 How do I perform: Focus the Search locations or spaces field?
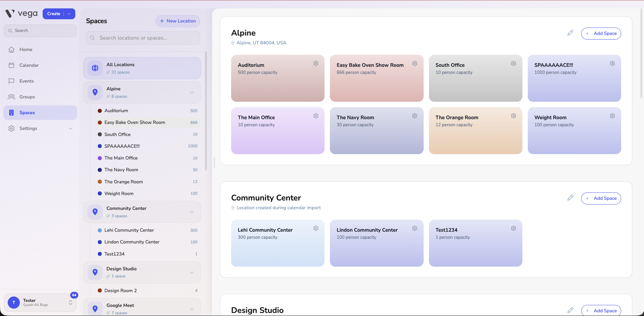coord(143,38)
